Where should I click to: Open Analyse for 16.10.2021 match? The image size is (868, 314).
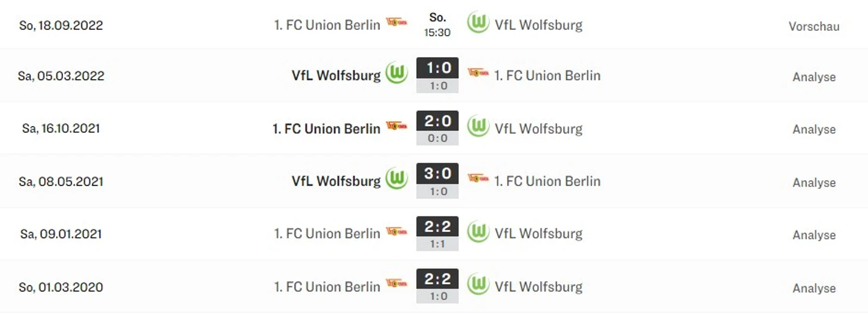(x=814, y=130)
